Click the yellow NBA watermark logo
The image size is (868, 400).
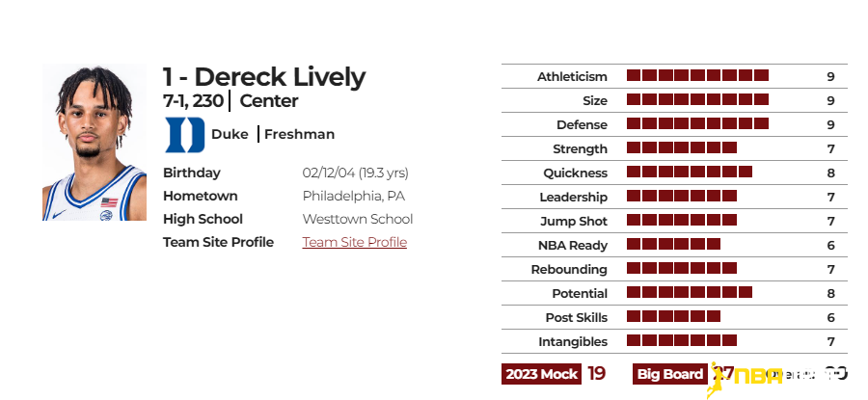[x=744, y=380]
